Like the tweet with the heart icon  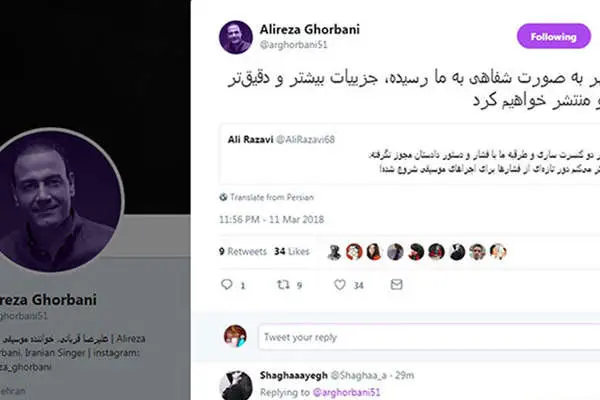click(x=340, y=284)
